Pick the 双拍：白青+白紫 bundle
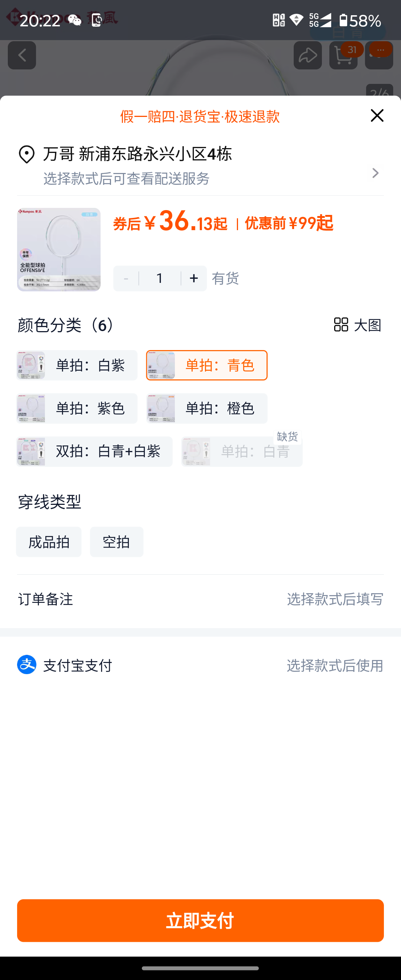 (94, 451)
